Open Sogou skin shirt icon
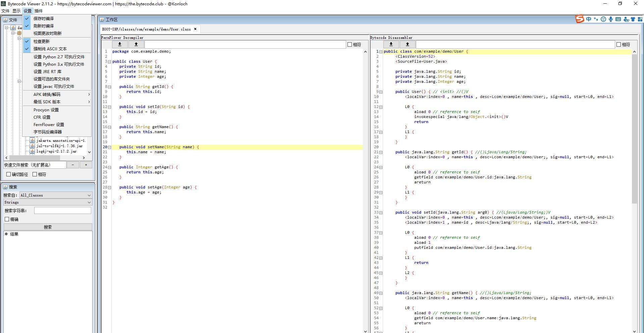 tap(633, 19)
